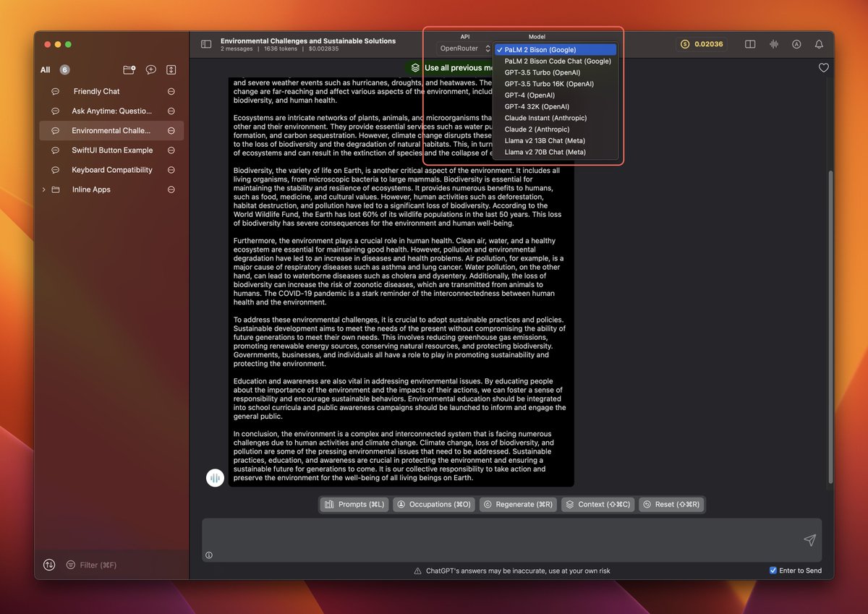Click the chat title Environmental Challenges and Sustainable Solutions
The width and height of the screenshot is (868, 614).
click(x=308, y=41)
